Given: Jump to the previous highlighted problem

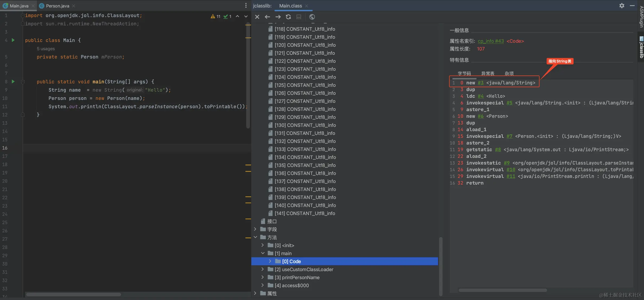Looking at the screenshot, I should (237, 17).
